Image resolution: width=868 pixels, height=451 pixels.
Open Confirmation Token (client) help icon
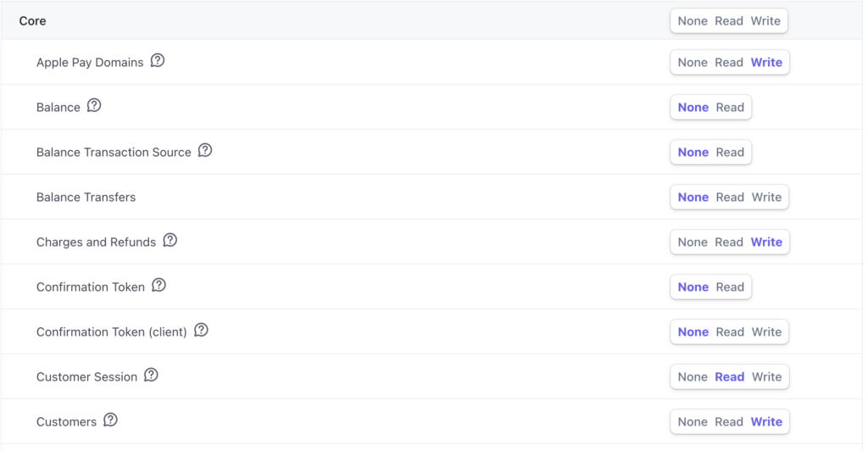pos(201,331)
